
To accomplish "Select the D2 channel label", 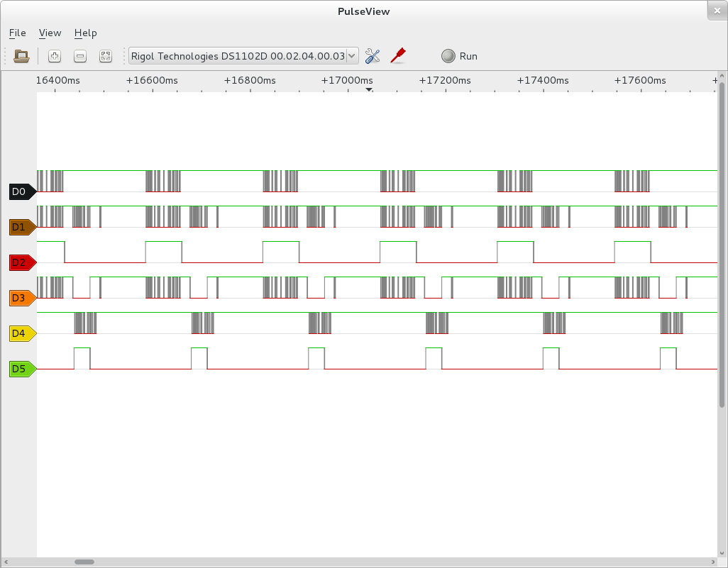I will click(22, 262).
